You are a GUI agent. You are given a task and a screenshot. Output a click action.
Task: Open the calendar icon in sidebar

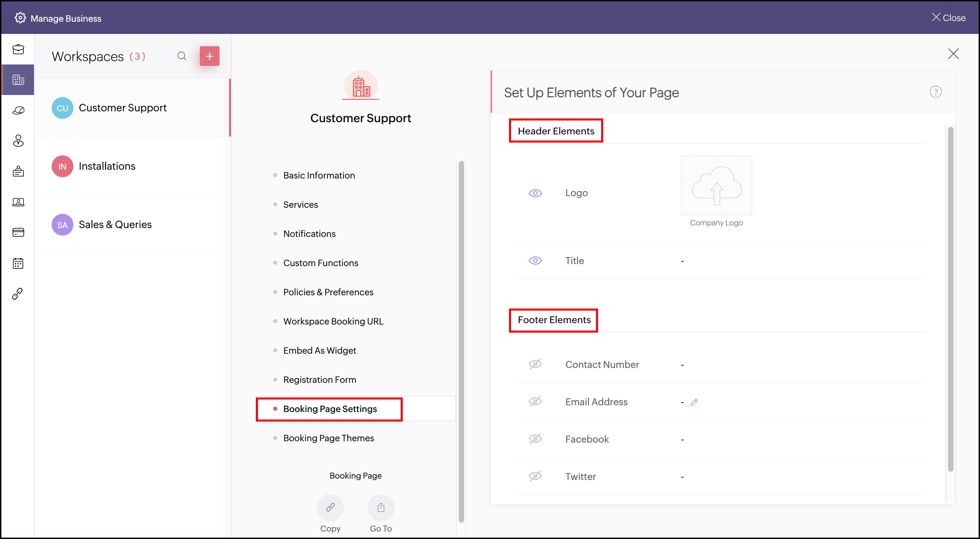(18, 263)
